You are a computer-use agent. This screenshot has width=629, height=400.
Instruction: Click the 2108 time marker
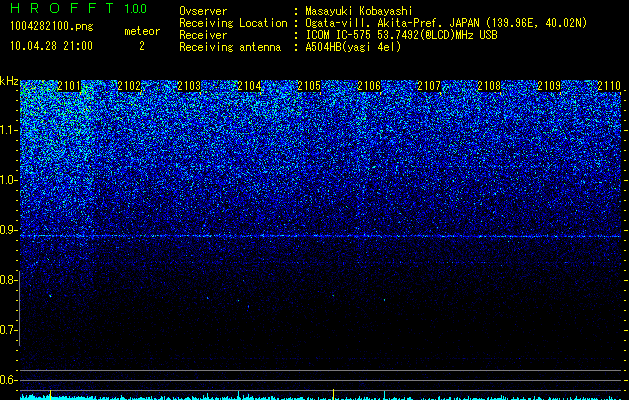[x=489, y=86]
